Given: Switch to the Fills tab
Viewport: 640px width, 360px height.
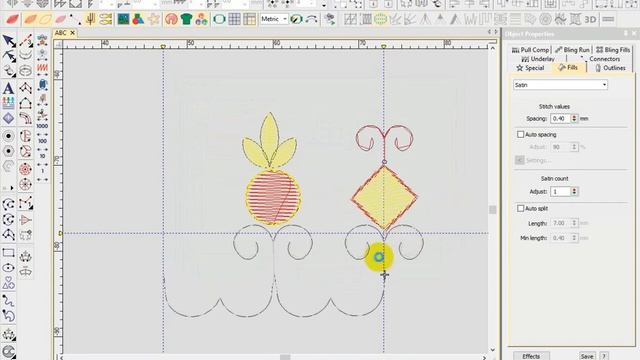Looking at the screenshot, I should point(568,68).
